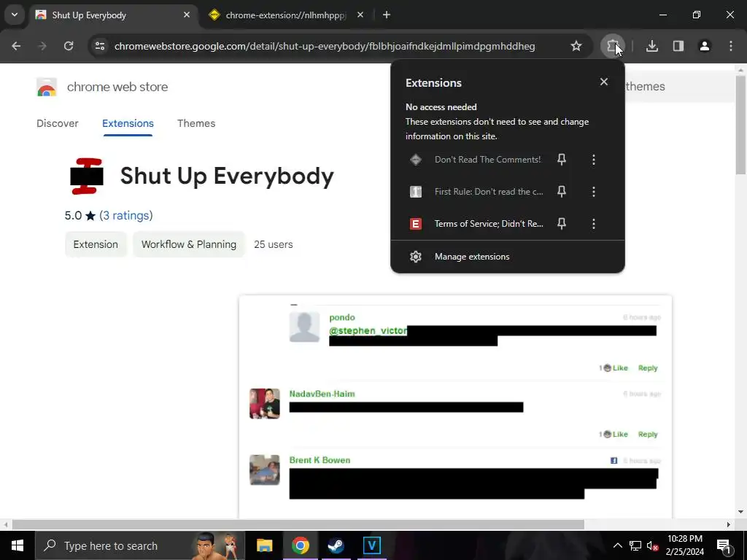Viewport: 747px width, 560px height.
Task: Open the Chrome tab search dropdown
Action: (15, 15)
